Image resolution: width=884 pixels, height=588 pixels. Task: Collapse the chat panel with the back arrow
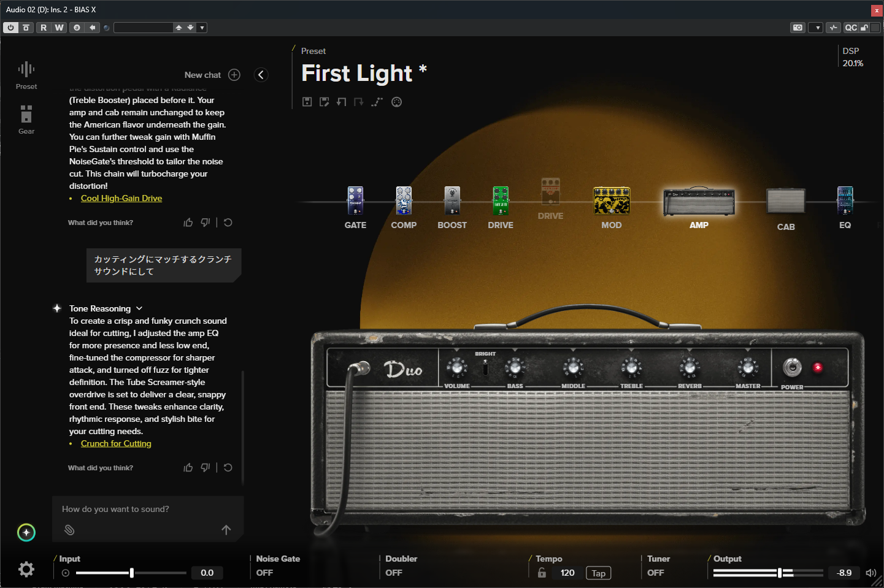(x=261, y=75)
